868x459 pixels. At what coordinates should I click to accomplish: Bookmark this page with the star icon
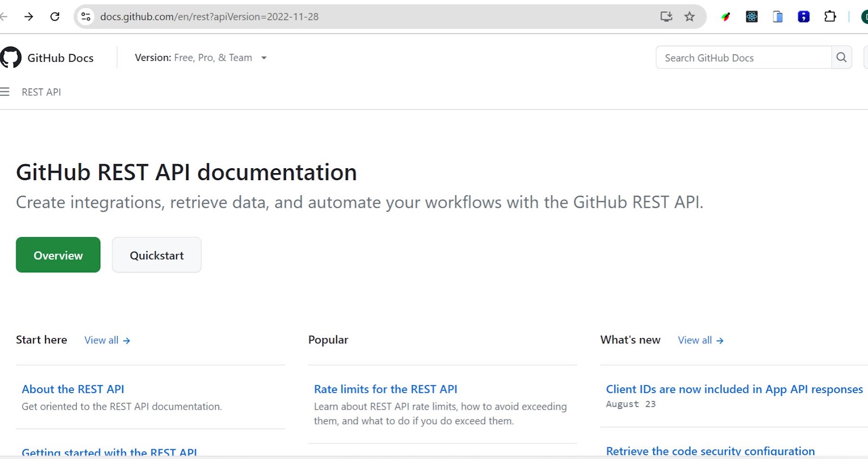(690, 17)
